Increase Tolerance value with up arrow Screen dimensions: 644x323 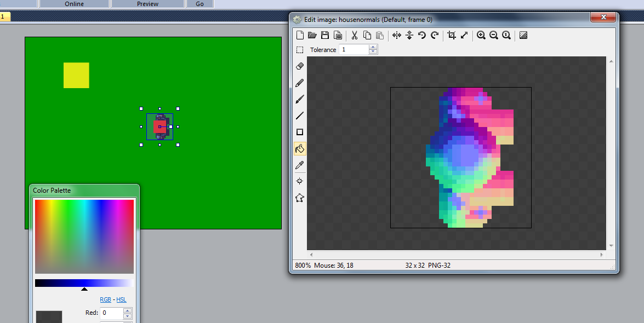point(373,47)
